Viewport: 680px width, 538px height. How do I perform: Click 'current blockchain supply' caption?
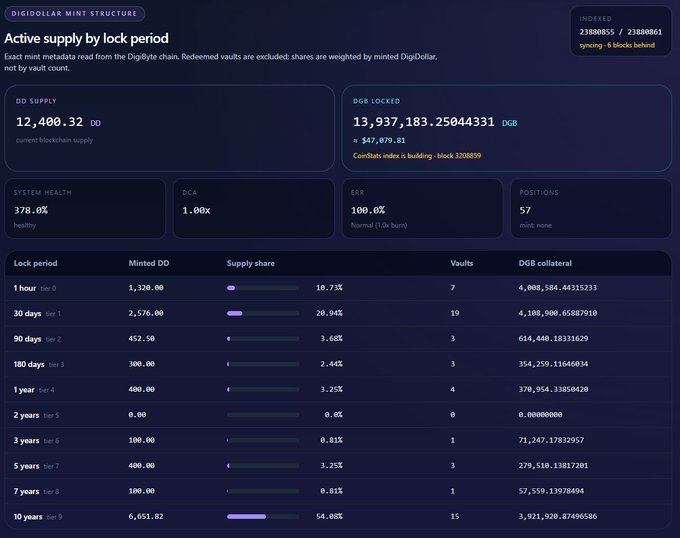pos(54,140)
